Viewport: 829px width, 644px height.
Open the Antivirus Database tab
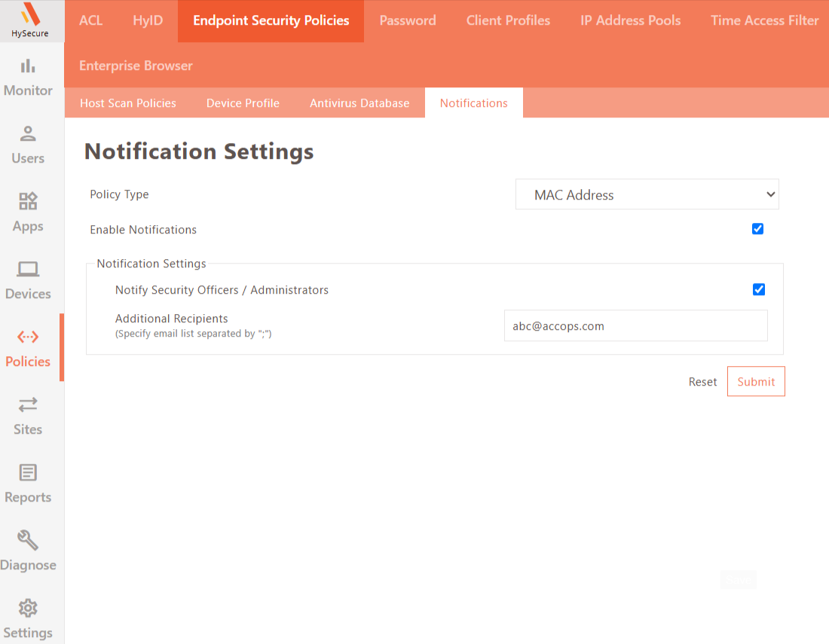tap(359, 103)
